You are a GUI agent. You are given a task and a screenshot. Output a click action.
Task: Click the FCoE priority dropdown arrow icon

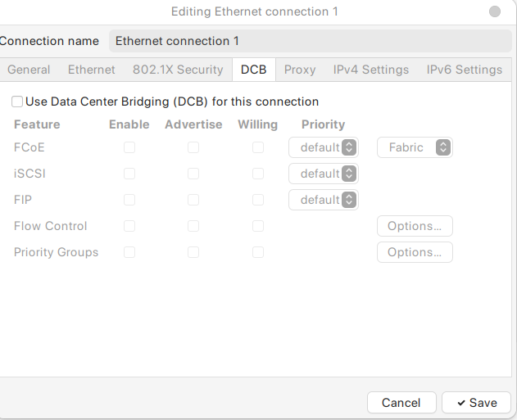(349, 147)
